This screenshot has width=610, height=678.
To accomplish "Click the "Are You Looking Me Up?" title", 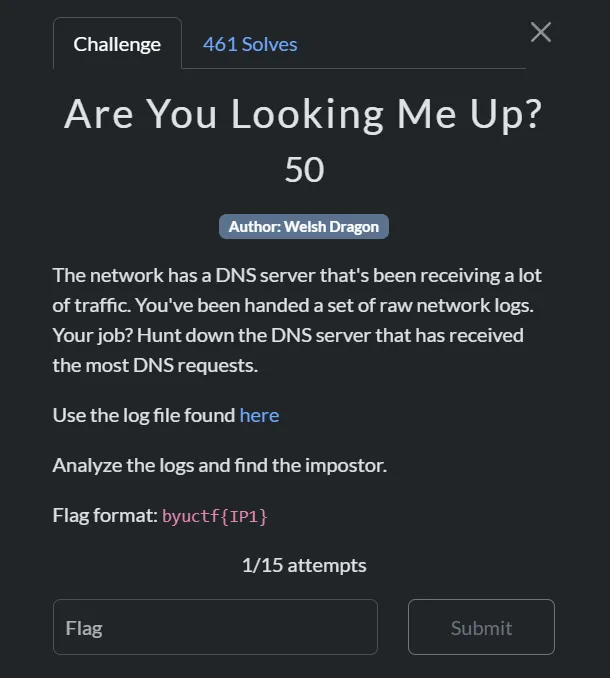I will (x=304, y=114).
